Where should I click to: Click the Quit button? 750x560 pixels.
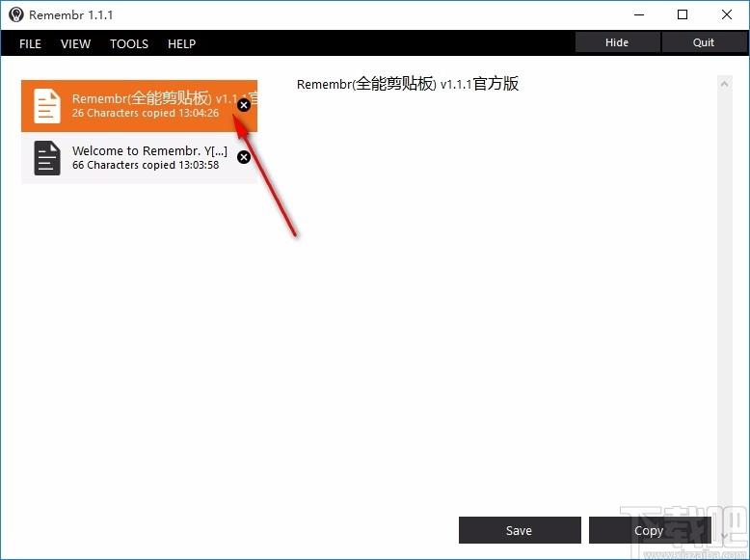click(x=704, y=42)
